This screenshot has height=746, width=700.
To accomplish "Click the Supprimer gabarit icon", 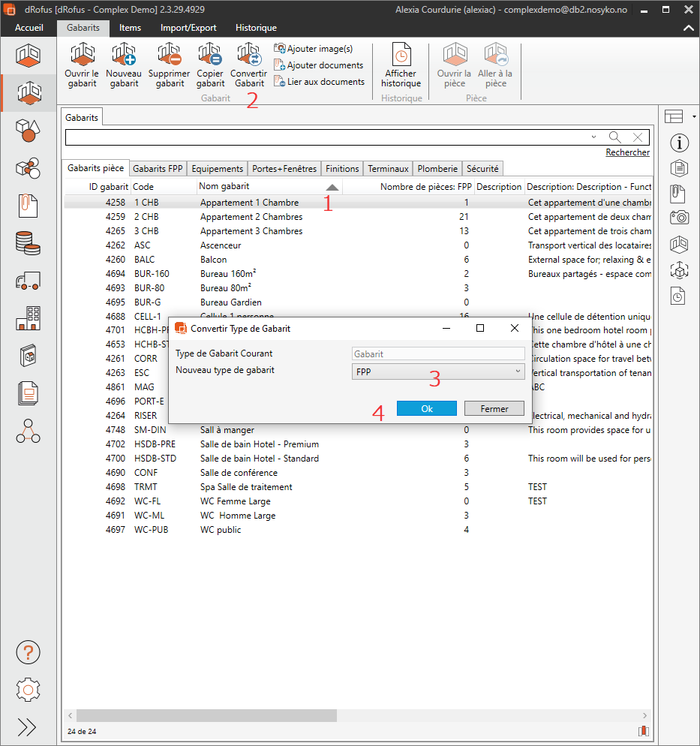I will pos(170,57).
